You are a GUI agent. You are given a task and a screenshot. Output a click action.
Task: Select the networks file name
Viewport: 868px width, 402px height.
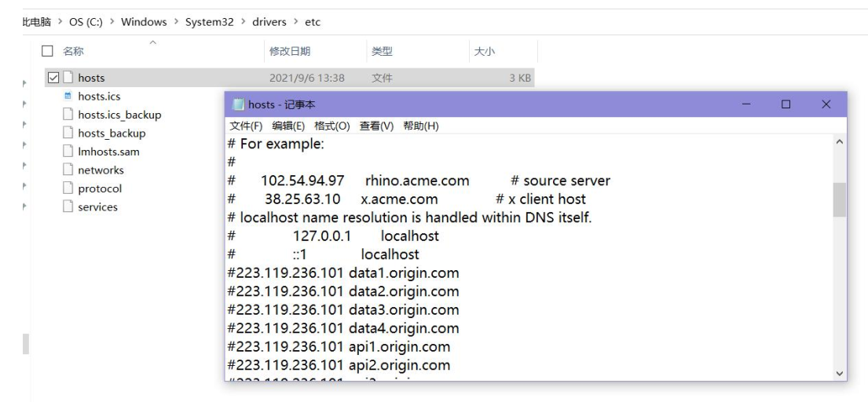(101, 170)
